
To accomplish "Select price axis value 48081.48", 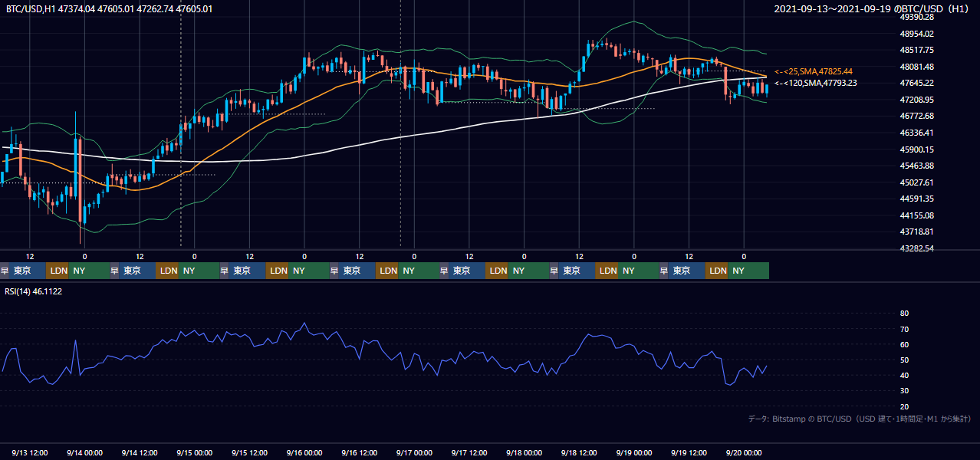I will [916, 67].
